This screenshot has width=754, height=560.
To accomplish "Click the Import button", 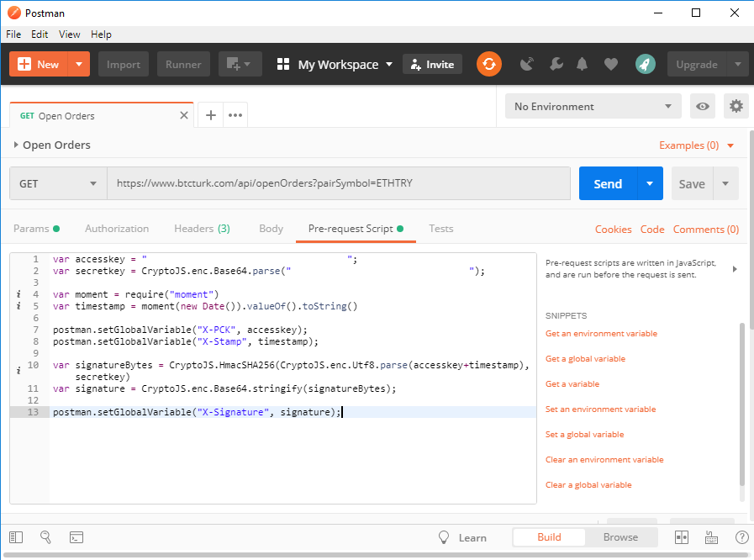I will (124, 64).
